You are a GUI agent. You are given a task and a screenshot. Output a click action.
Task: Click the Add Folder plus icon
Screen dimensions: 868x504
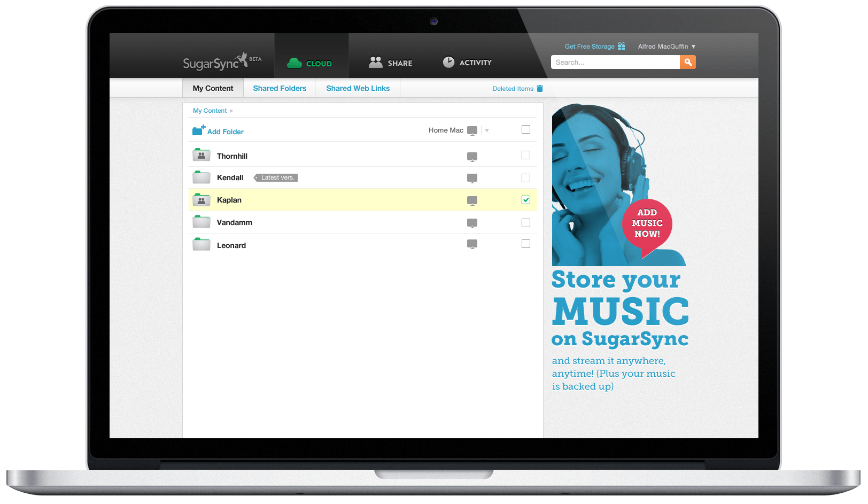199,130
